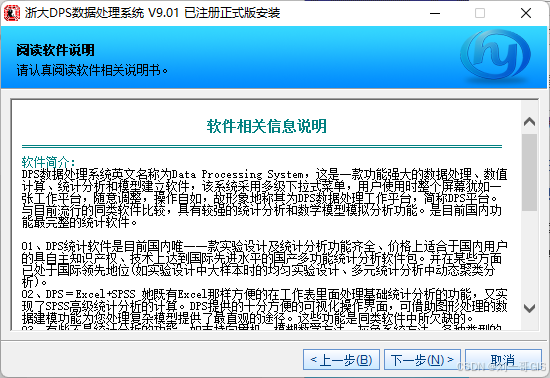The image size is (550, 378).
Task: Click the 软件简介 section label
Action: click(48, 162)
